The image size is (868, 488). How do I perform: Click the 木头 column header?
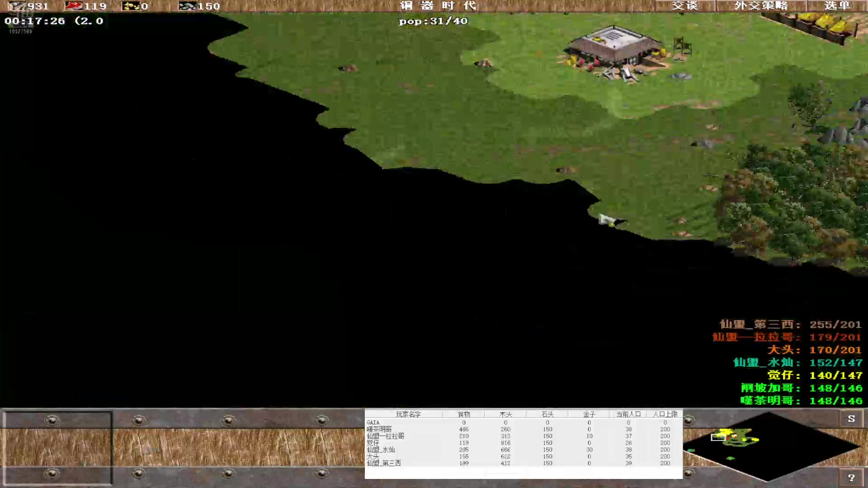click(505, 414)
